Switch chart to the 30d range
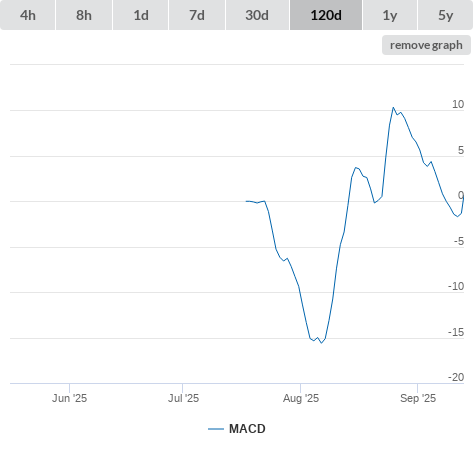This screenshot has width=474, height=455. [x=257, y=15]
